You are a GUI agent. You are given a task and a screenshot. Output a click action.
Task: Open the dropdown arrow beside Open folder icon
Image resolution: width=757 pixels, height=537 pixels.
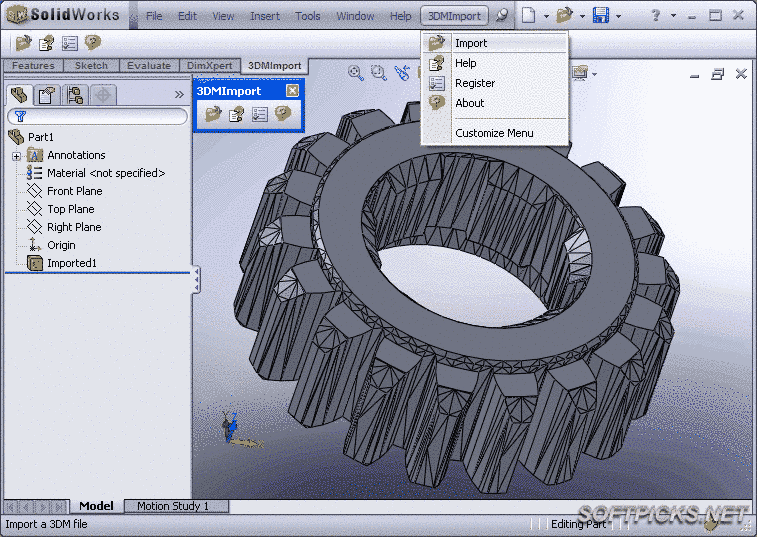[x=582, y=17]
